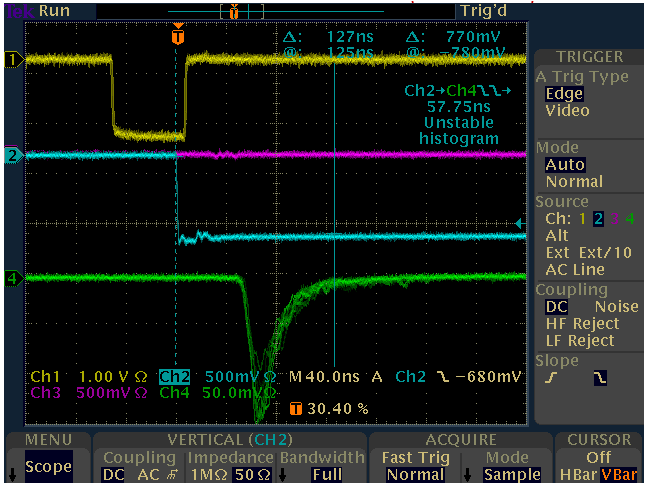Select trigger source channel 1
The width and height of the screenshot is (648, 487).
(582, 219)
